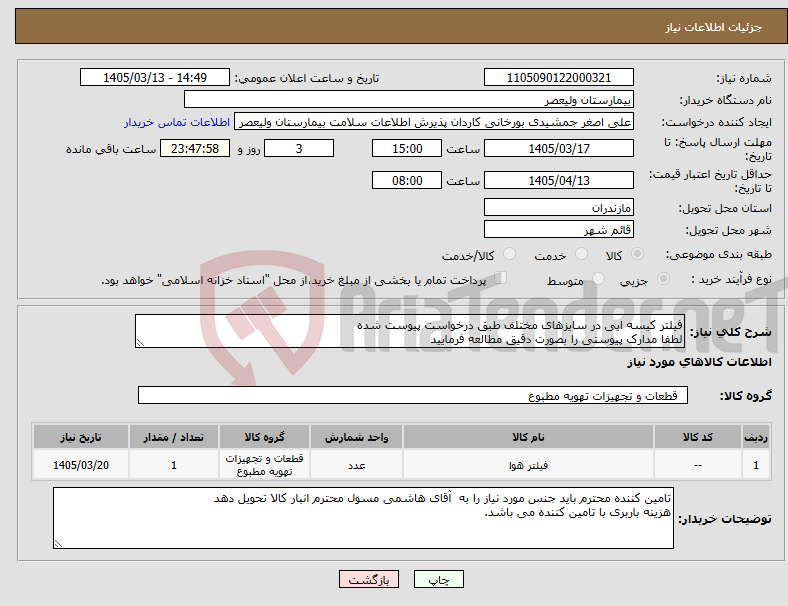Click the deadline hour field 15:00
The height and width of the screenshot is (606, 788).
(x=407, y=149)
